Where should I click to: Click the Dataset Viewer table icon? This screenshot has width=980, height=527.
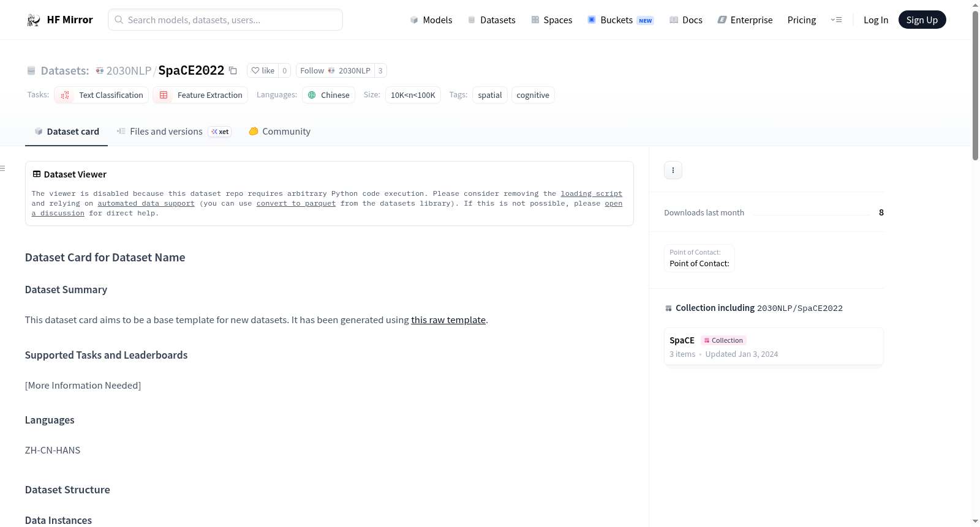(x=37, y=174)
